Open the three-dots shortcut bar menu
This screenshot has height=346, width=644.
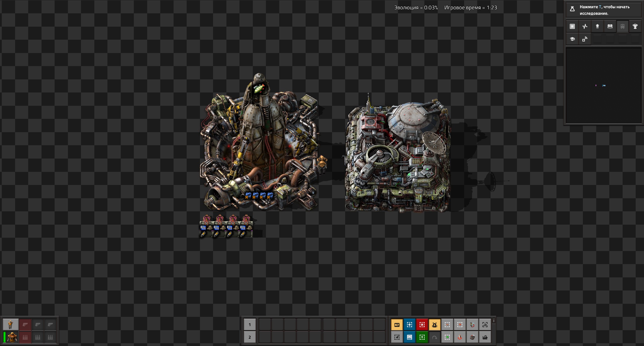point(494,321)
